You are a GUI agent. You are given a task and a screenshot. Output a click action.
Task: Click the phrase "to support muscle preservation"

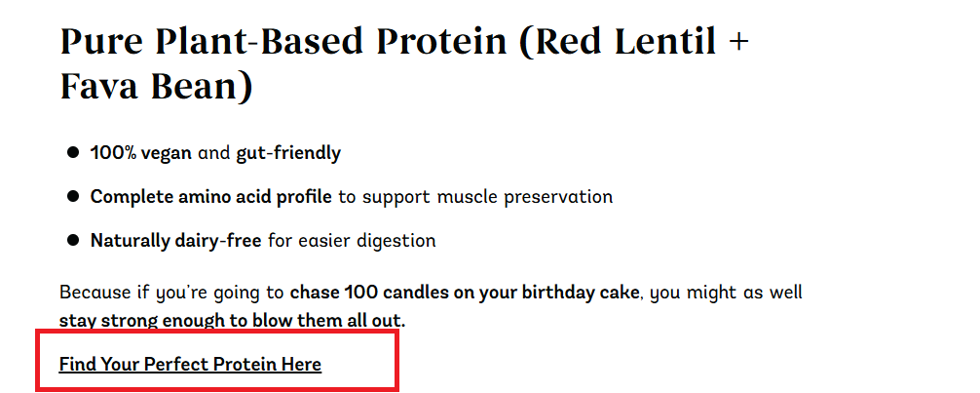[475, 197]
